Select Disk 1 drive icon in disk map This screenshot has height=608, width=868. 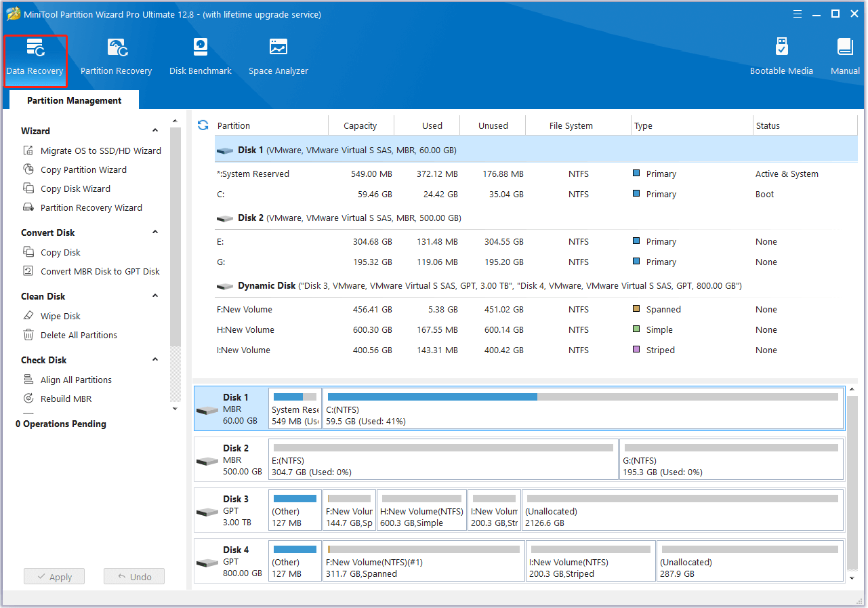207,410
